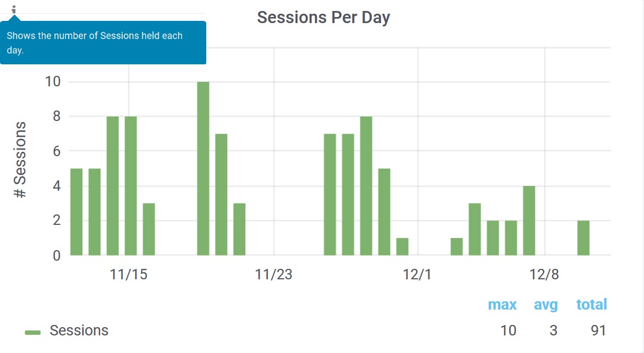Select the rightmost bar in the chart
The image size is (644, 353).
584,238
